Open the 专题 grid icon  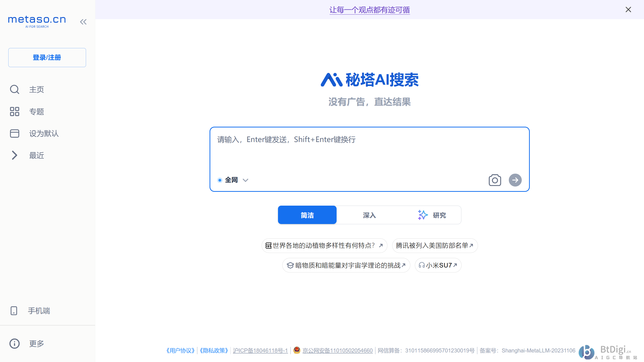15,112
